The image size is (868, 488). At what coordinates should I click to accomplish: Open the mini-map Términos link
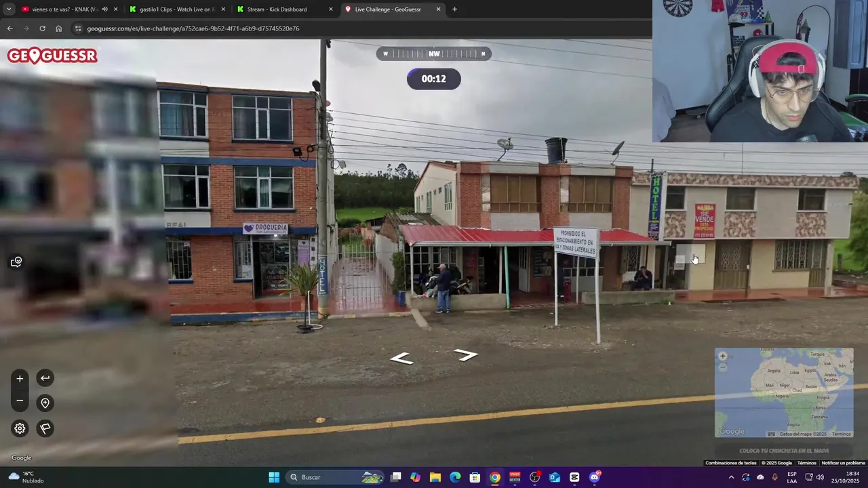point(841,434)
